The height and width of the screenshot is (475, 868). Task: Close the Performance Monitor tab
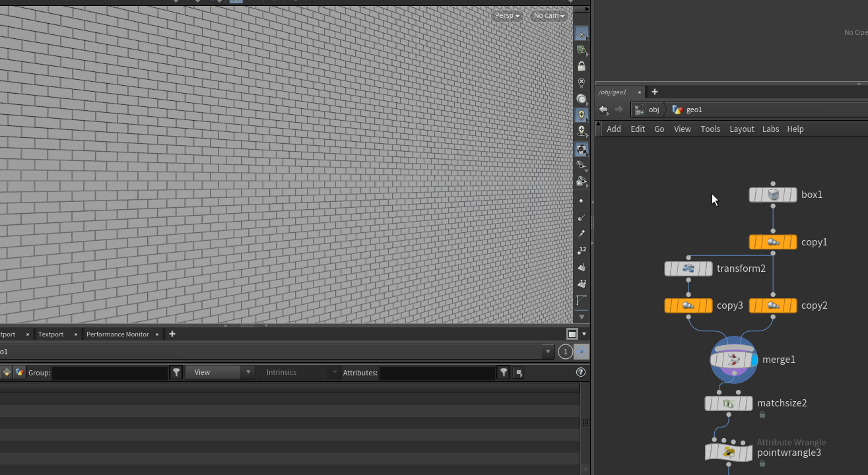click(157, 334)
